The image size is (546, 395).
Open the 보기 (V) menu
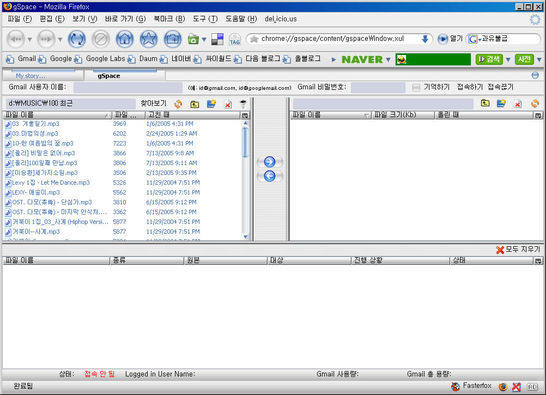coord(85,19)
